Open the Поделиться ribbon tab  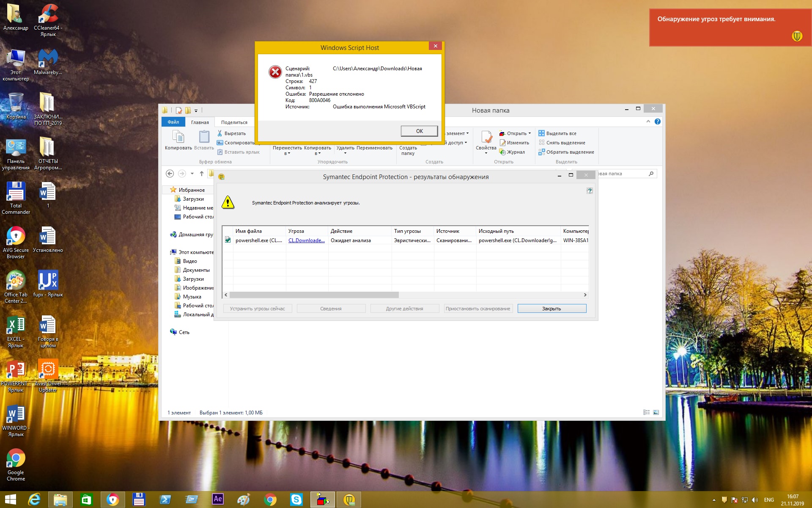pos(234,122)
